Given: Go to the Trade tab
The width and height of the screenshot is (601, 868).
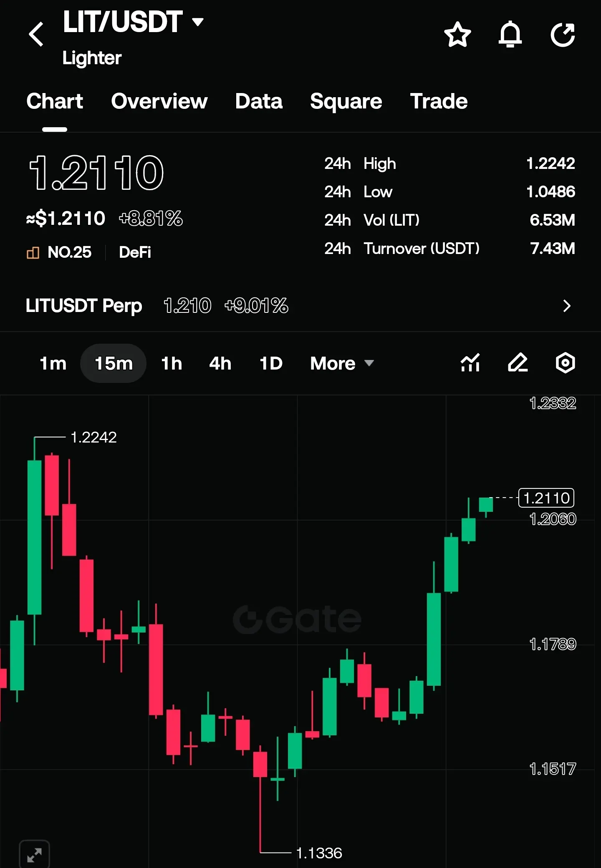Looking at the screenshot, I should pyautogui.click(x=439, y=101).
